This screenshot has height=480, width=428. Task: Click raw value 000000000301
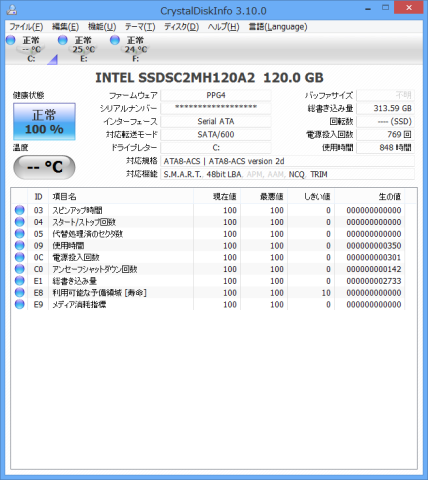click(x=374, y=257)
